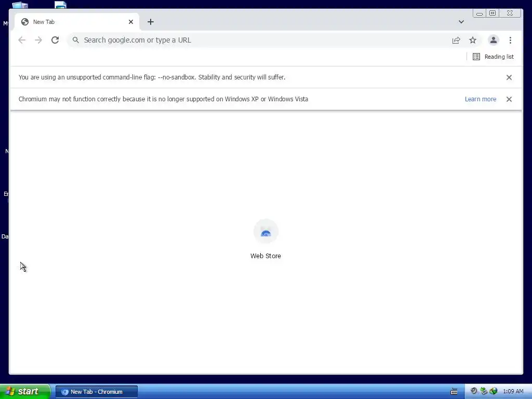Close the New Tab tab
This screenshot has height=399, width=532.
tap(130, 22)
